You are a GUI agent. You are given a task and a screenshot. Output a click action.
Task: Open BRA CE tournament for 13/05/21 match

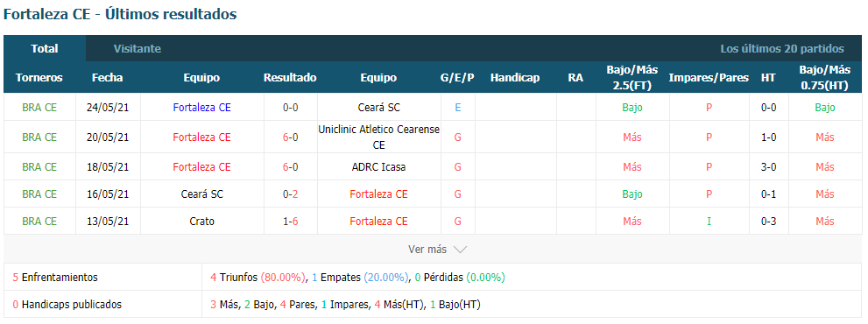[39, 221]
